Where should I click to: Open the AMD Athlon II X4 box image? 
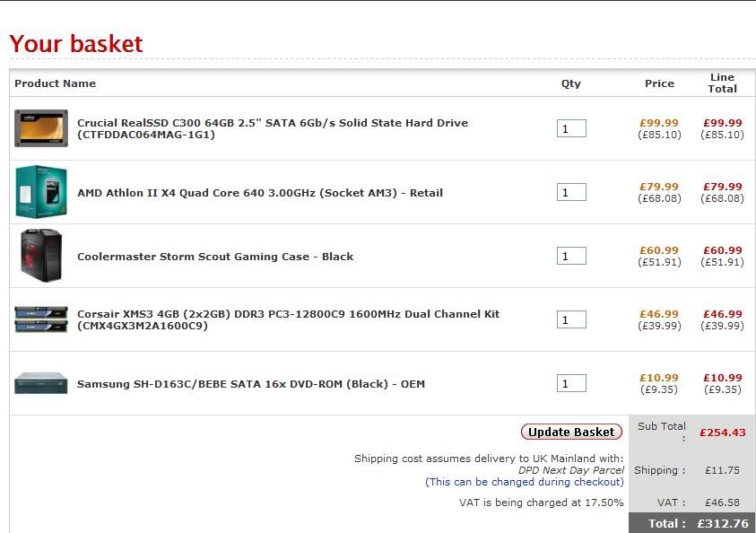[41, 192]
